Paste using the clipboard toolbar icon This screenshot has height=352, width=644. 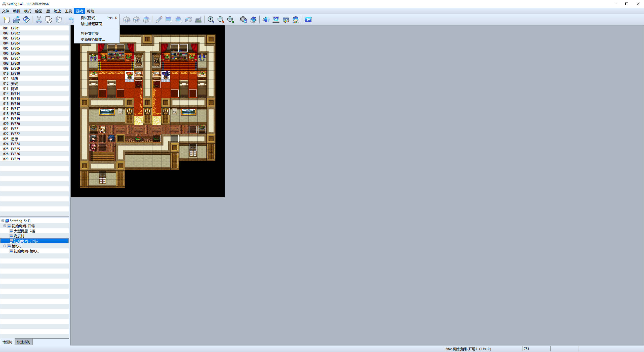(59, 20)
